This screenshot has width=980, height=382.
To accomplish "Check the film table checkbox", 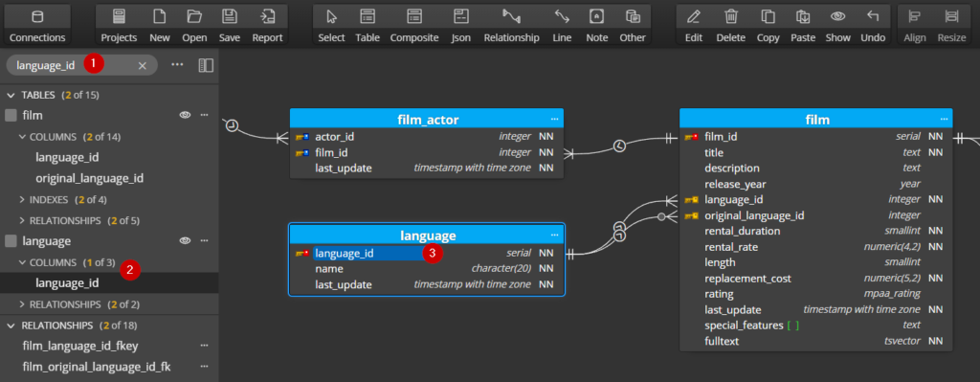I will click(11, 116).
